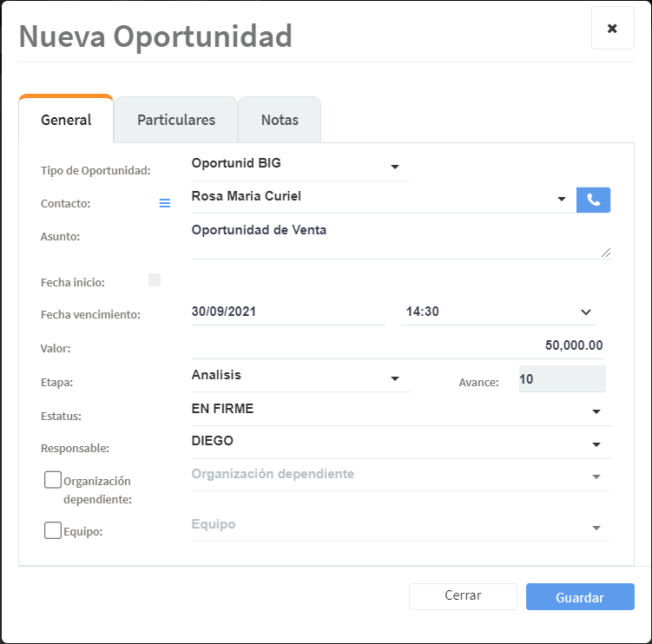This screenshot has width=652, height=644.
Task: Enable the Equipo checkbox
Action: coord(53,530)
